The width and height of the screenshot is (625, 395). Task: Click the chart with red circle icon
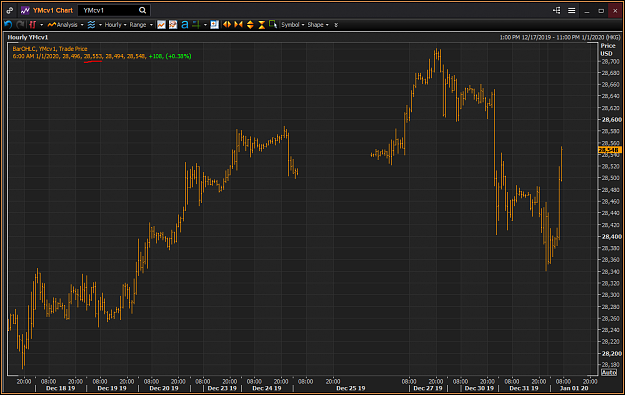[x=173, y=25]
